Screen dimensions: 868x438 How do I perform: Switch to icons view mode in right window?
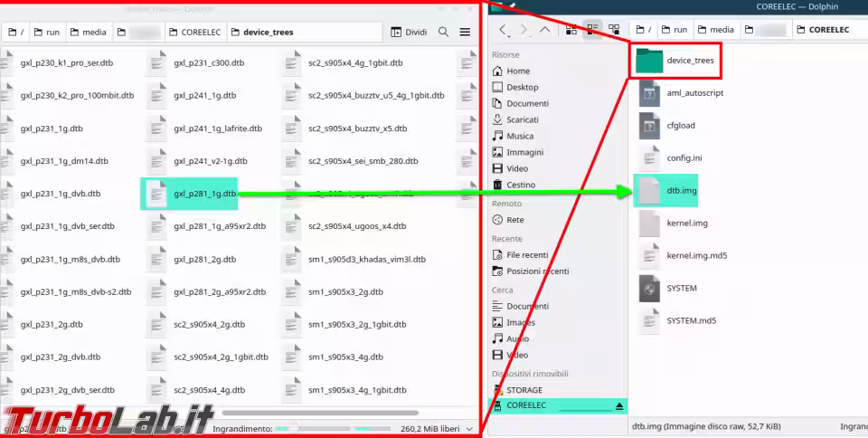click(x=571, y=30)
